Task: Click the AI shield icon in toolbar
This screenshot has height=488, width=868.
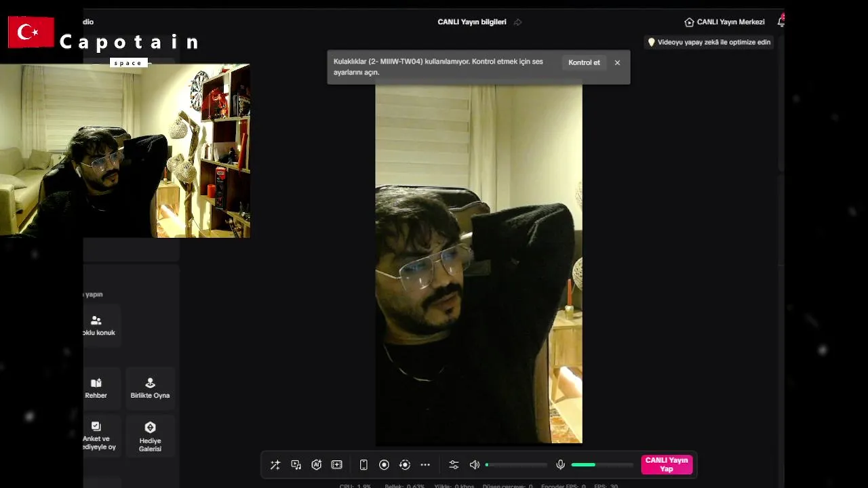Action: [317, 465]
